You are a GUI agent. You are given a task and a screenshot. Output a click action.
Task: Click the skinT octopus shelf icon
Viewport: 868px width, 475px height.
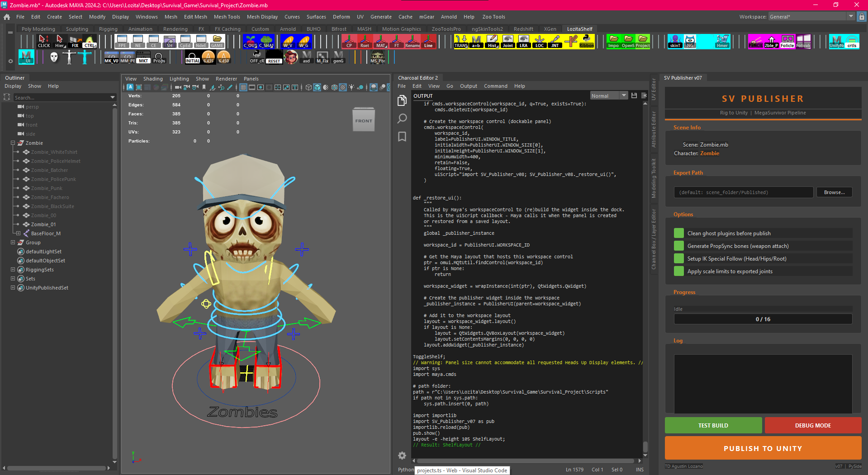tap(675, 41)
